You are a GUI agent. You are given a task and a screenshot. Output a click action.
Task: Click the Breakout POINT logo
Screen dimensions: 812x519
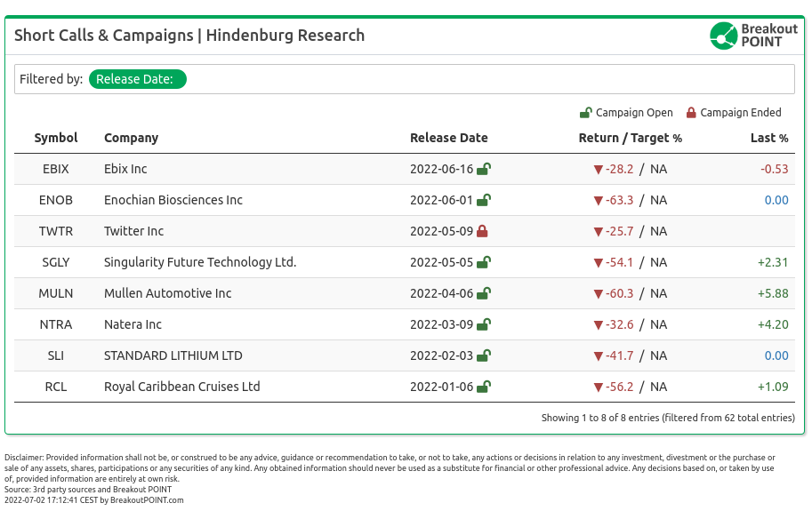pos(753,36)
